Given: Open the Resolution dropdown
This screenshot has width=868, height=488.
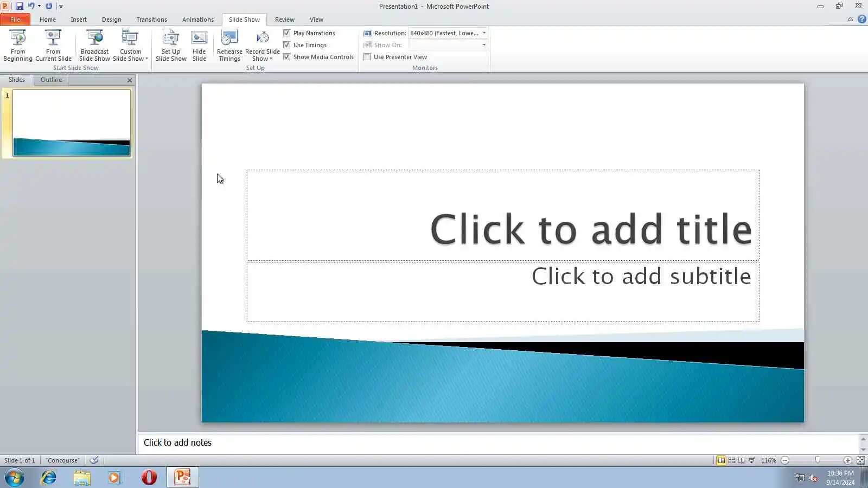Looking at the screenshot, I should [x=484, y=33].
